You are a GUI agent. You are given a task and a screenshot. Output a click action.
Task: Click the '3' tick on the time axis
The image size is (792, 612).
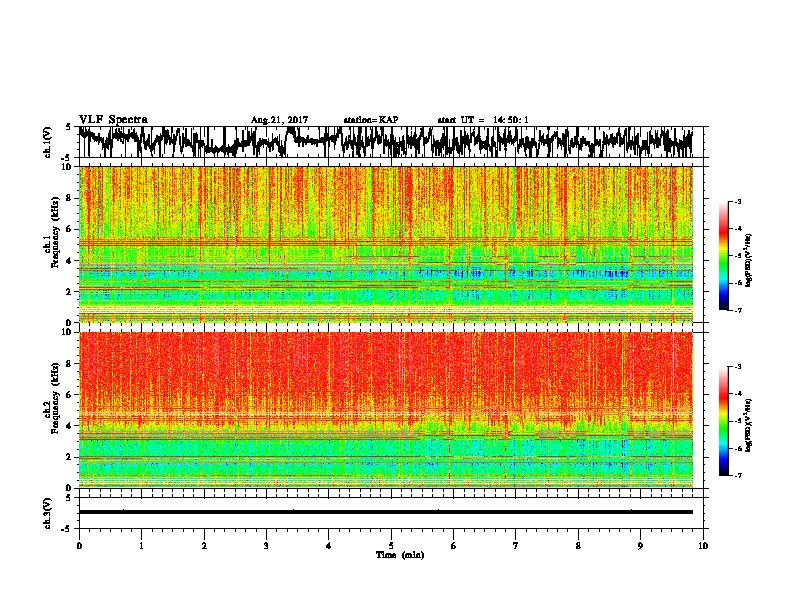pos(266,546)
